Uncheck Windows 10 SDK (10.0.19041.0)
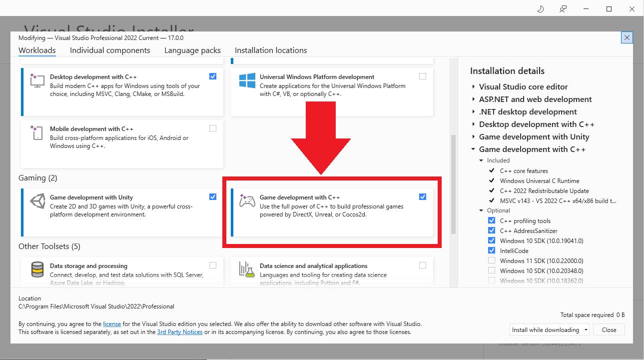The width and height of the screenshot is (644, 360). click(x=492, y=240)
